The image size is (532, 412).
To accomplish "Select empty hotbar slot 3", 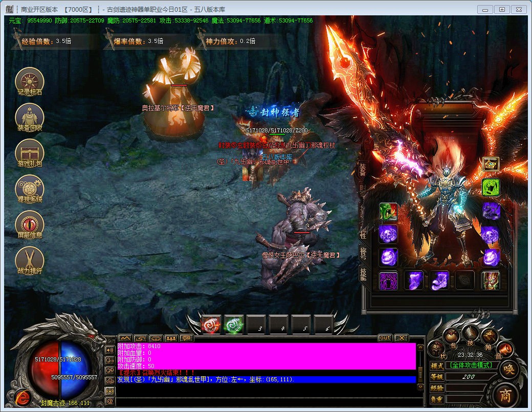I will tap(256, 325).
